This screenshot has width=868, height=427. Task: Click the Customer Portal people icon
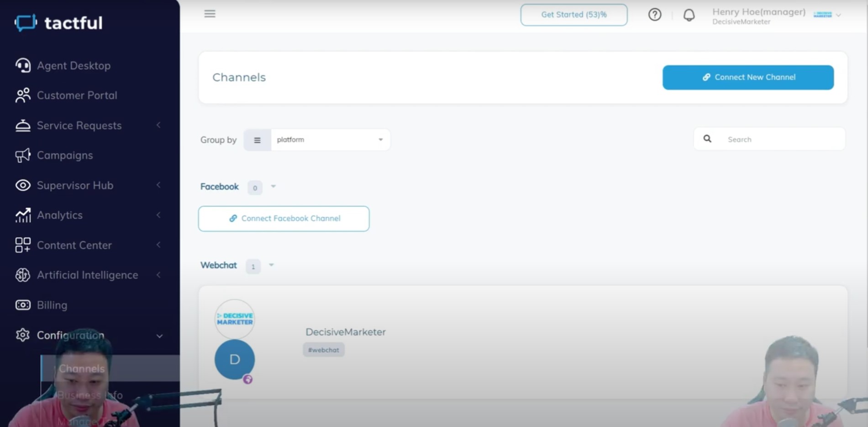pyautogui.click(x=23, y=95)
